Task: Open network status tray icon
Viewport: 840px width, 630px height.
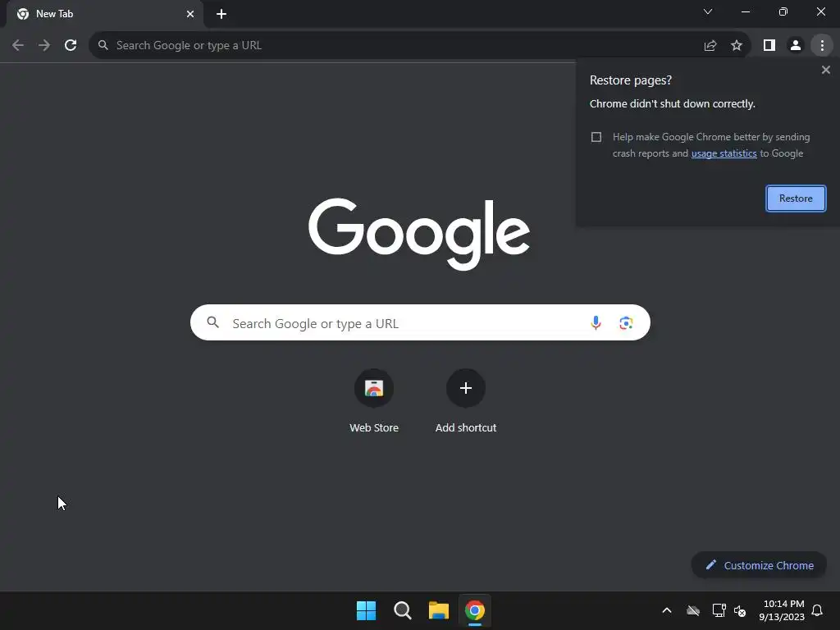Action: 719,610
